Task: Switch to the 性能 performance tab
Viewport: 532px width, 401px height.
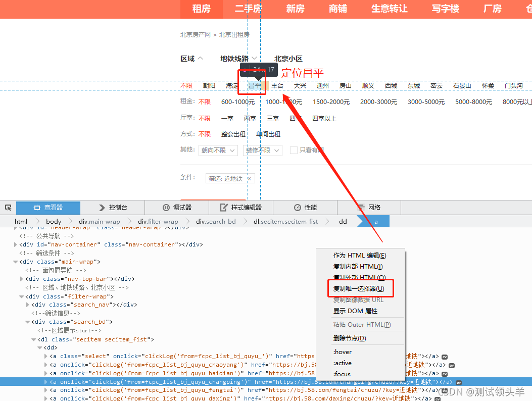Action: [x=305, y=208]
